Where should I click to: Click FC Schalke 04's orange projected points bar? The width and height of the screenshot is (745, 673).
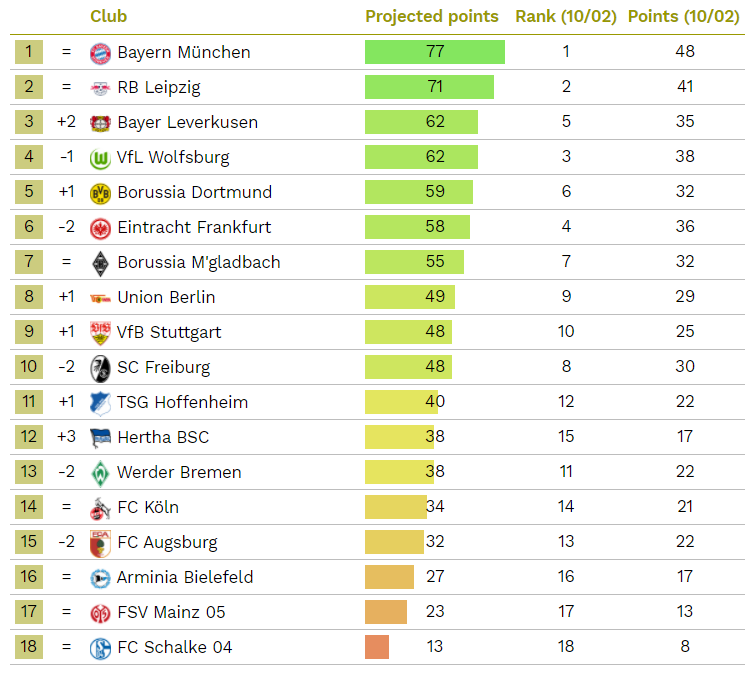pyautogui.click(x=377, y=647)
